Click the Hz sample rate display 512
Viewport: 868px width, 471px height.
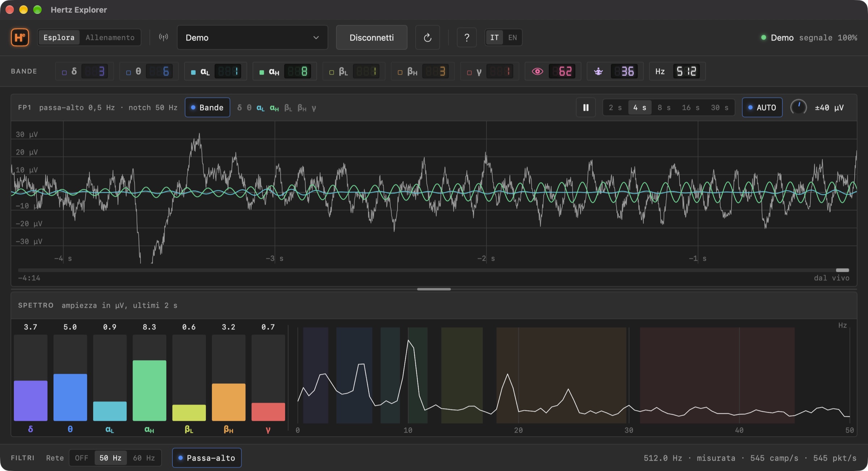tap(677, 71)
